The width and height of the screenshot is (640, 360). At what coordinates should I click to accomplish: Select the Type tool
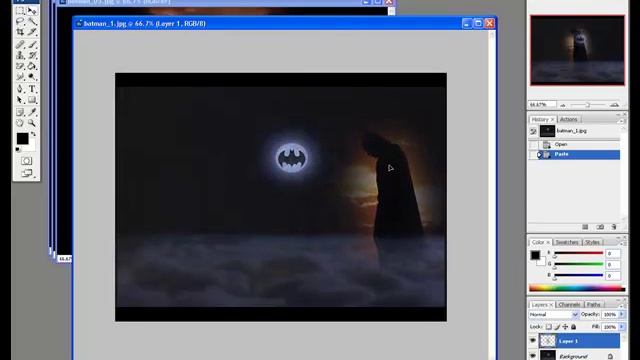pyautogui.click(x=32, y=89)
